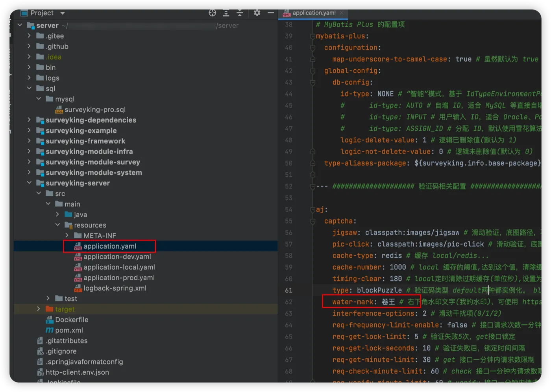
Task: Click the Collapse All icon in Project toolbar
Action: click(x=240, y=13)
